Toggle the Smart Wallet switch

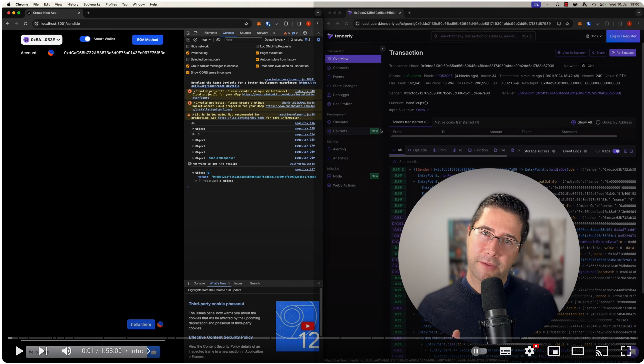tap(85, 39)
